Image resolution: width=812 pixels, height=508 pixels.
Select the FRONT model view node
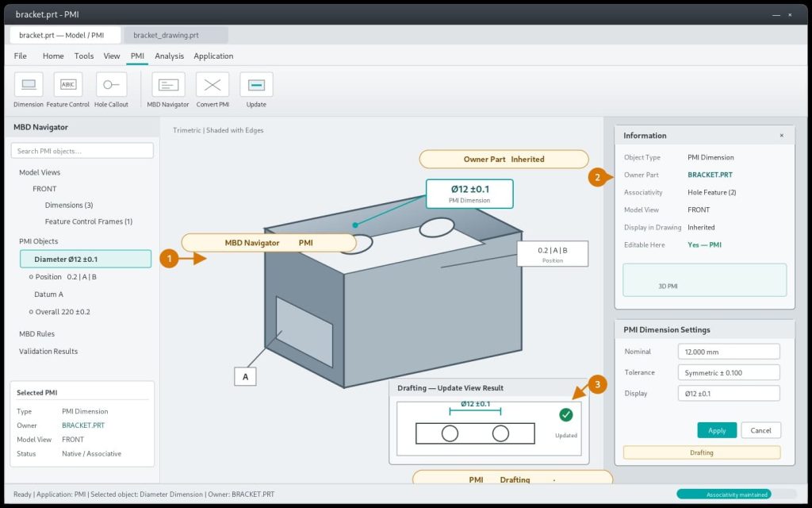coord(44,189)
